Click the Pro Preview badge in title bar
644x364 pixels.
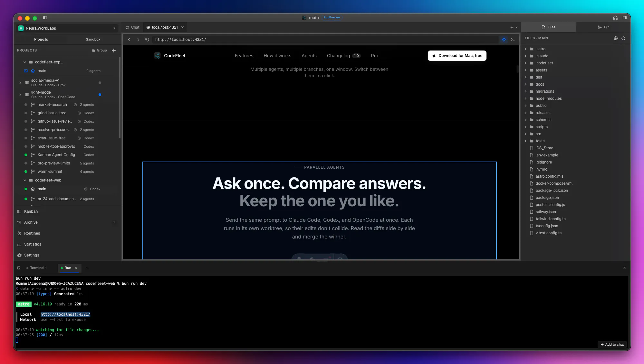(332, 18)
